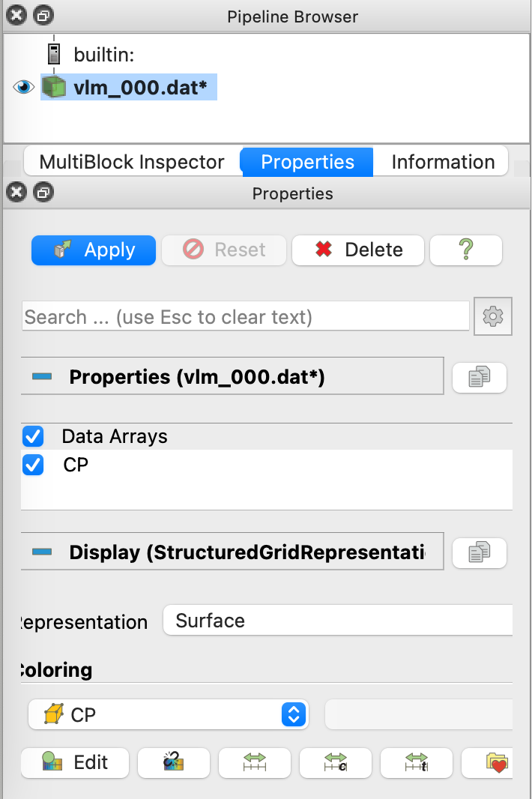
Task: Uncheck the CP array checkbox
Action: (33, 465)
